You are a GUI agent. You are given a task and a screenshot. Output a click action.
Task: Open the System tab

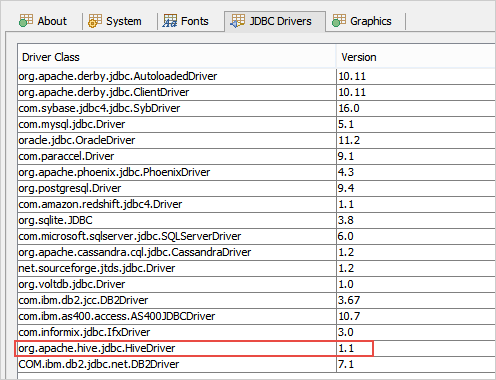[115, 21]
